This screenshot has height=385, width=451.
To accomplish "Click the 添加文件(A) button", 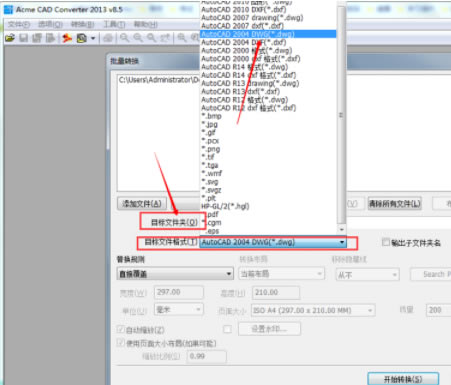I will coord(142,203).
